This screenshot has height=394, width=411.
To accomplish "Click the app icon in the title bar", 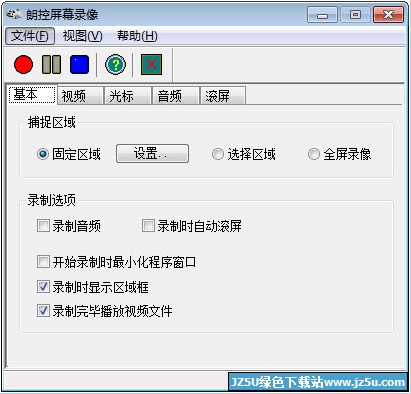I will (14, 15).
